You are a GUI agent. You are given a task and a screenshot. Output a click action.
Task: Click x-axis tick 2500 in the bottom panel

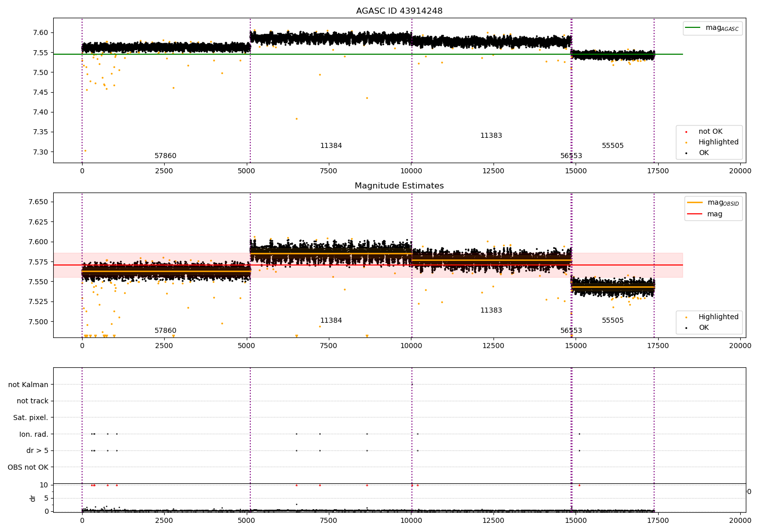pyautogui.click(x=164, y=521)
